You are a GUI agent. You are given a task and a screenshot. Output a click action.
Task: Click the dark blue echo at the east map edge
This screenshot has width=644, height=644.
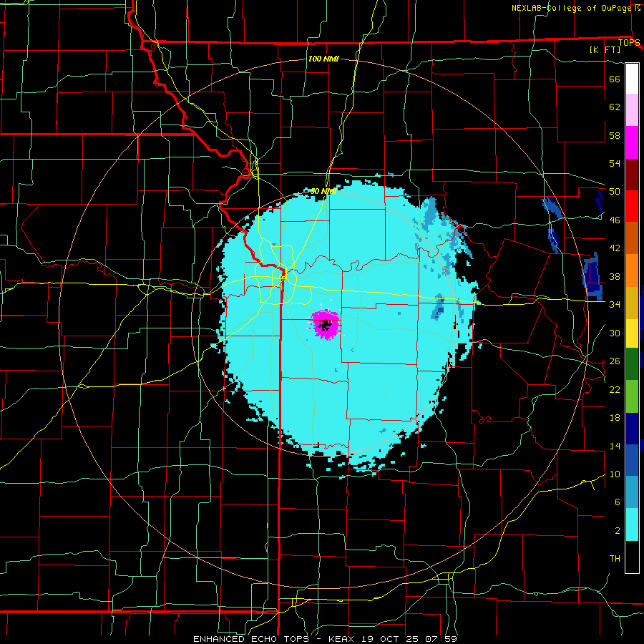pyautogui.click(x=593, y=276)
